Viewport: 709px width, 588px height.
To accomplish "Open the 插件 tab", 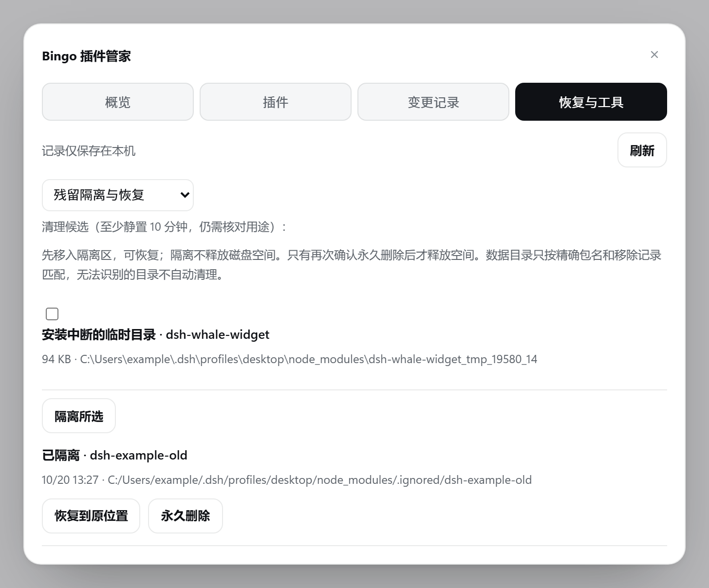I will [276, 102].
